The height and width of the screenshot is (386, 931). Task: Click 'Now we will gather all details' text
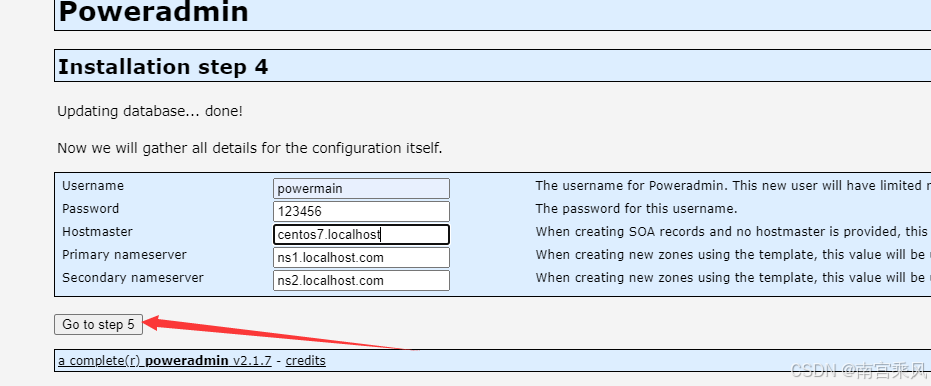[249, 148]
